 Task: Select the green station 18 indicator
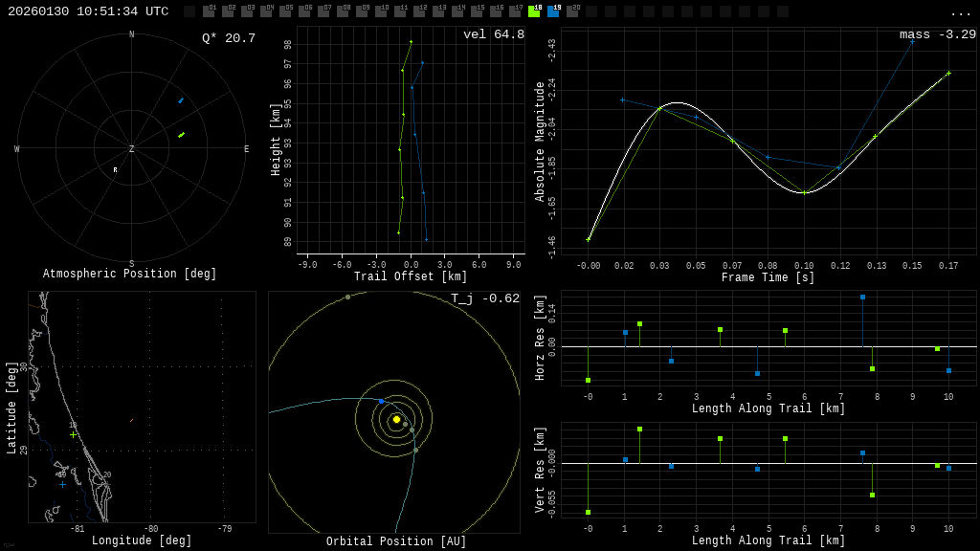tap(534, 11)
